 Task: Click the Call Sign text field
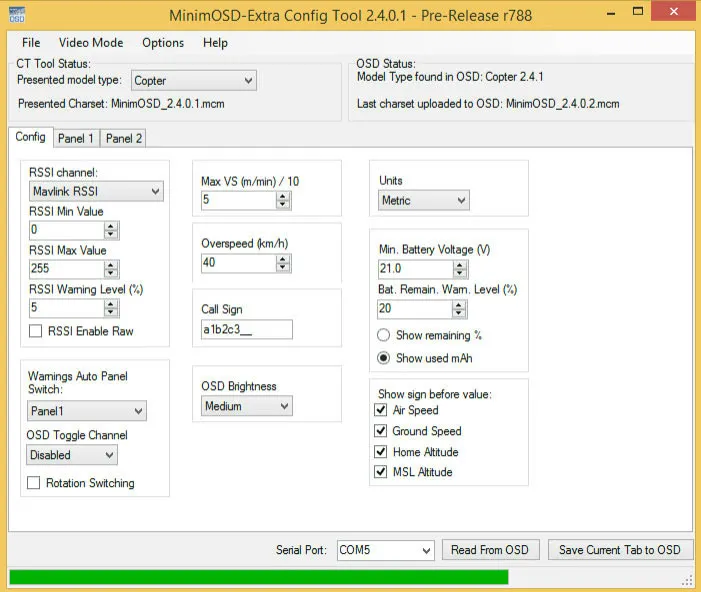(x=246, y=329)
